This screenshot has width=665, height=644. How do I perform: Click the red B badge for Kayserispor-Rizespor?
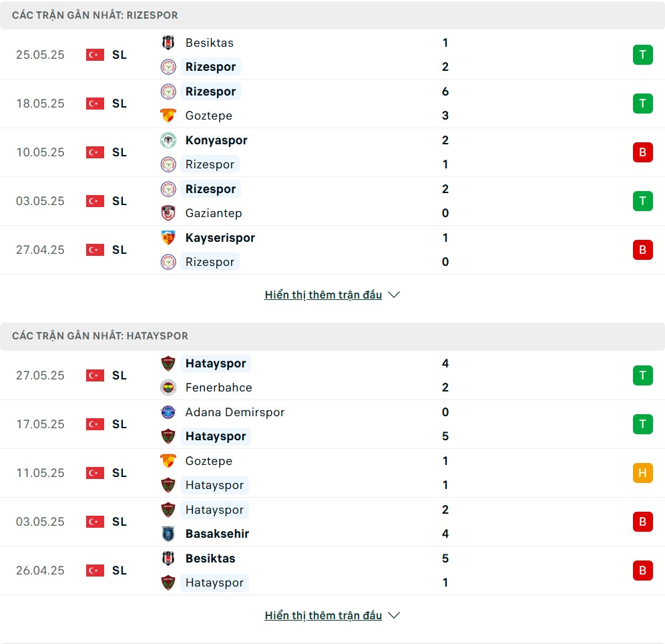[642, 250]
